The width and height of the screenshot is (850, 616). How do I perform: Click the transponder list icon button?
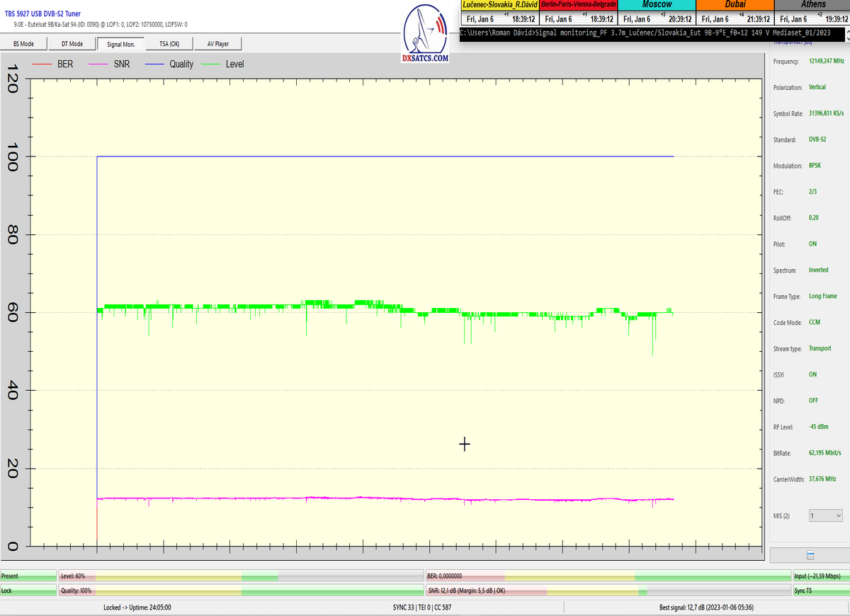(810, 555)
